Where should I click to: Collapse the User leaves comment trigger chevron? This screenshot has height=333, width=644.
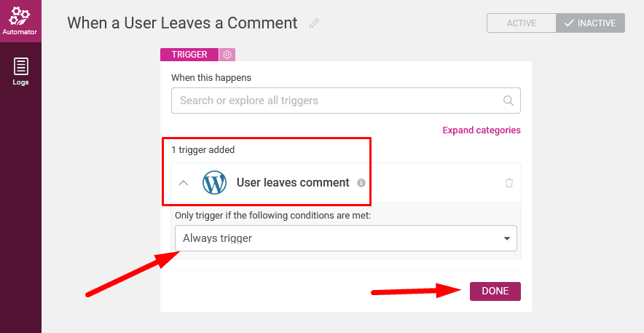coord(184,183)
